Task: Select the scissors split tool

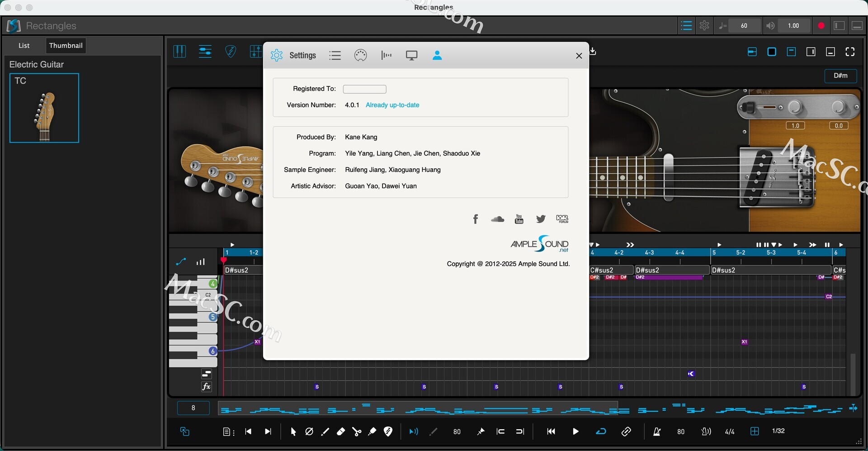Action: point(357,432)
